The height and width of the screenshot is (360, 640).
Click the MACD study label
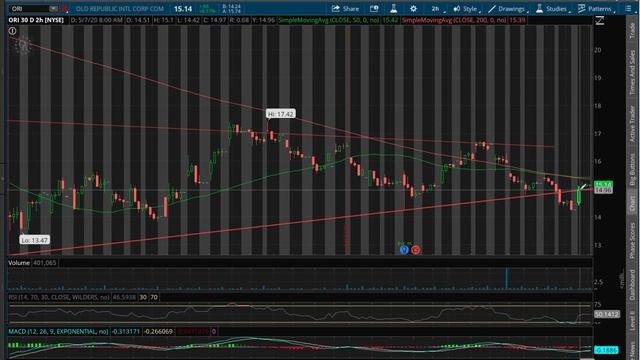(x=58, y=331)
